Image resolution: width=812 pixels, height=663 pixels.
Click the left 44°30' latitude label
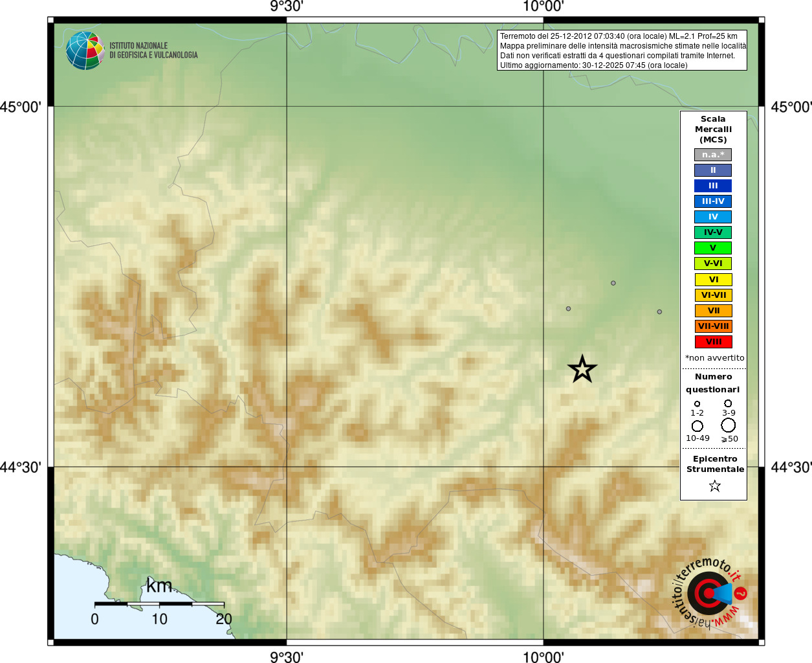pos(20,467)
